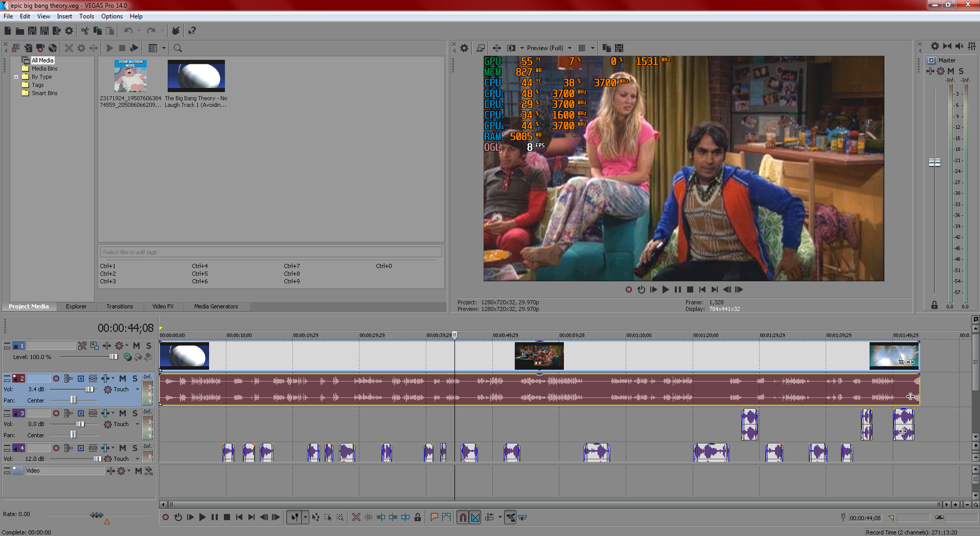980x536 pixels.
Task: Click the Capture Video icon
Action: pos(40,48)
